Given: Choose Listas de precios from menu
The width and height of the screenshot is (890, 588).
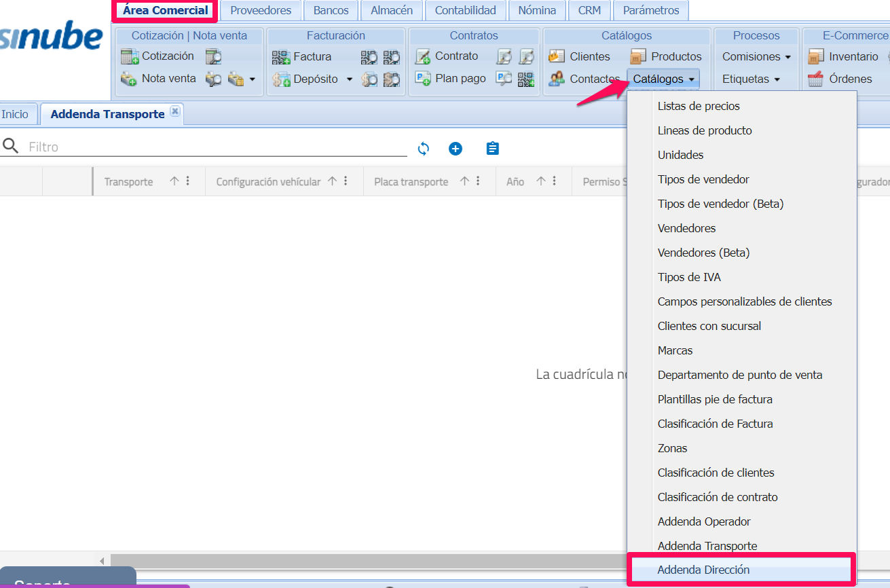Looking at the screenshot, I should click(x=699, y=106).
